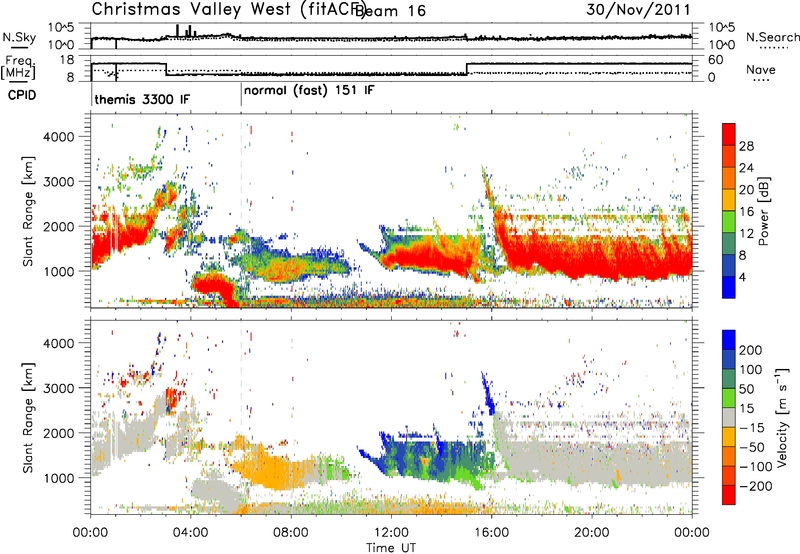The width and height of the screenshot is (800, 554).
Task: Click the '20:00' time tick label
Action: (592, 533)
